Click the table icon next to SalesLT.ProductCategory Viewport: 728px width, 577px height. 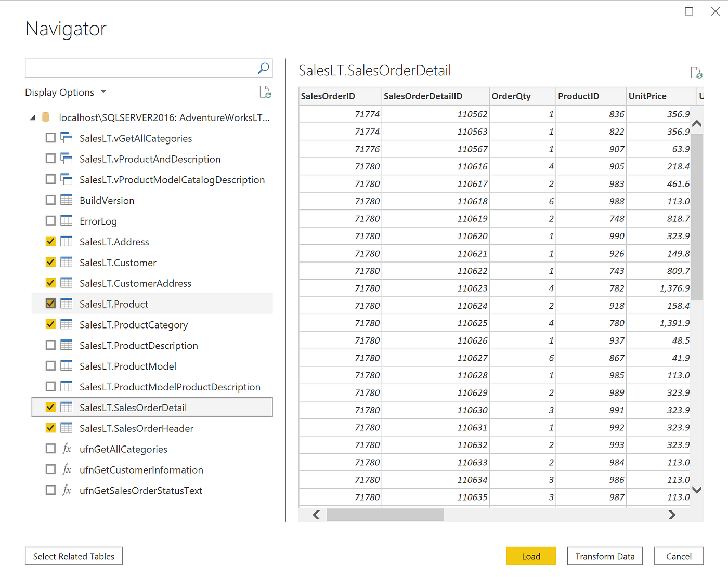(x=67, y=324)
